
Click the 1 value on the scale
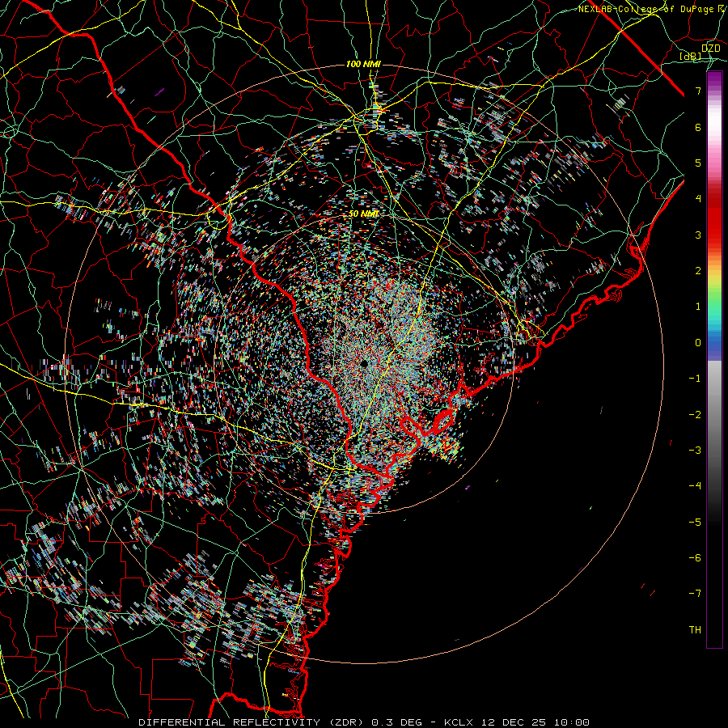[x=698, y=307]
